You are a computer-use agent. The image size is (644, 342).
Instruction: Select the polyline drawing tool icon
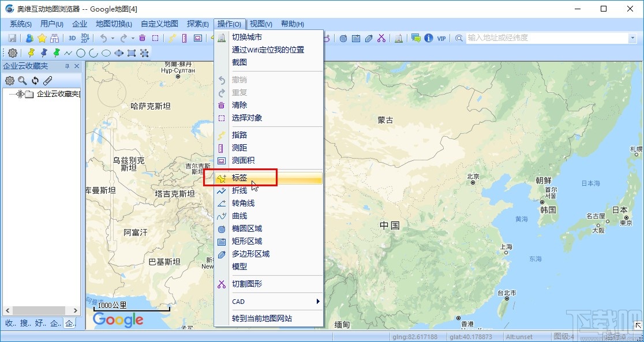pos(68,52)
